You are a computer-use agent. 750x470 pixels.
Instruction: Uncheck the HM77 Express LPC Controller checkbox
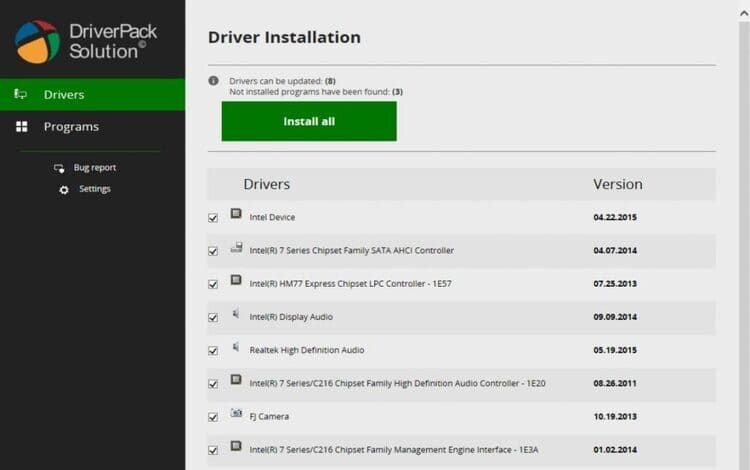[213, 284]
